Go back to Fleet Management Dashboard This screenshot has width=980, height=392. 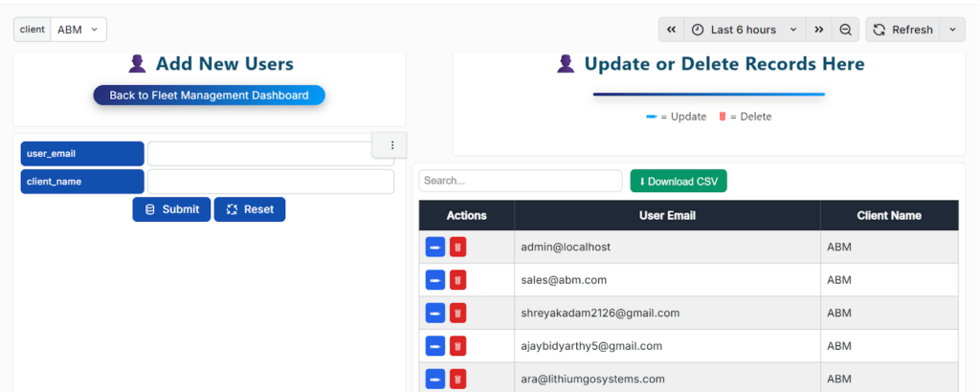pyautogui.click(x=209, y=96)
